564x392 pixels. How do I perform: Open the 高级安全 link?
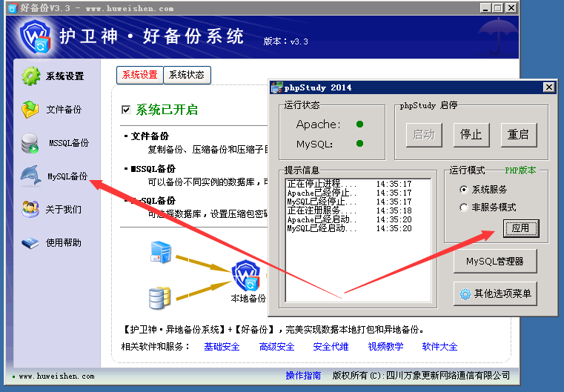coord(276,347)
